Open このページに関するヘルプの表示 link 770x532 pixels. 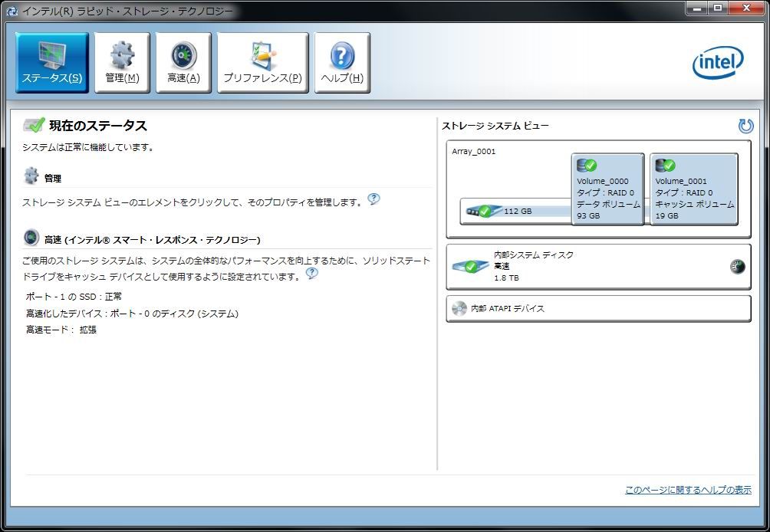[688, 490]
